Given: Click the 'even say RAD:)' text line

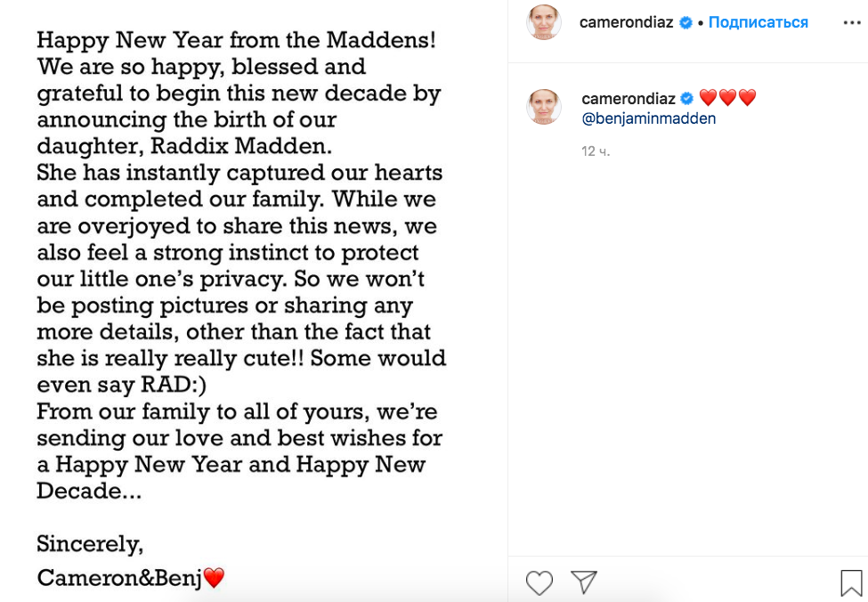Looking at the screenshot, I should 122,385.
